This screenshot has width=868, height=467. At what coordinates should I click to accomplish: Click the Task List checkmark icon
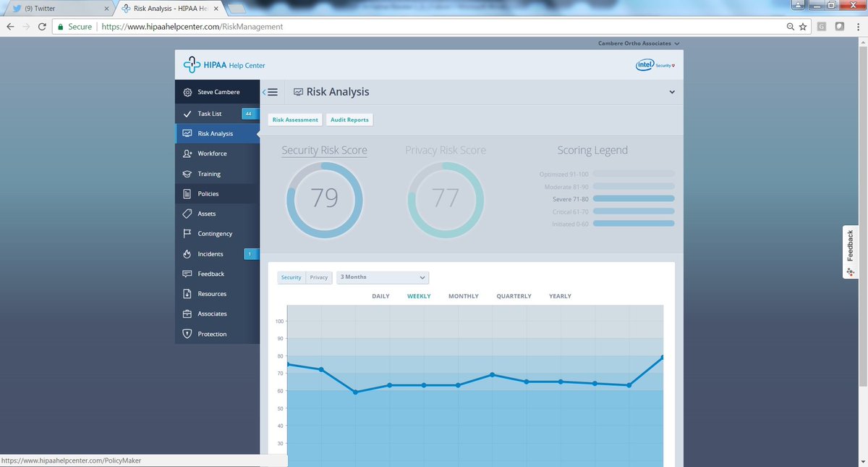point(187,114)
